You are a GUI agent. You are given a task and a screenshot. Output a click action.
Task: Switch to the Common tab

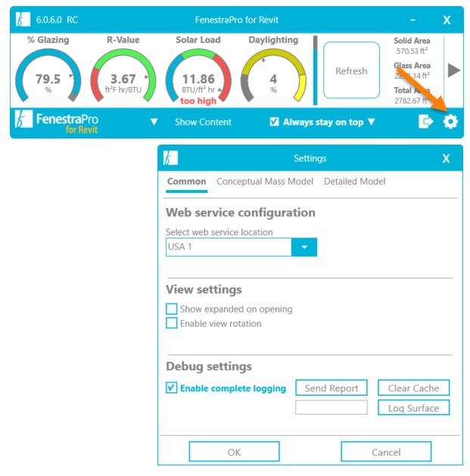click(x=186, y=182)
